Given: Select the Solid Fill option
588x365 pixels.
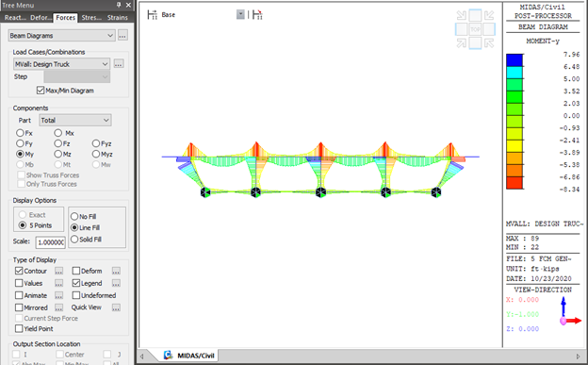Looking at the screenshot, I should tap(74, 240).
